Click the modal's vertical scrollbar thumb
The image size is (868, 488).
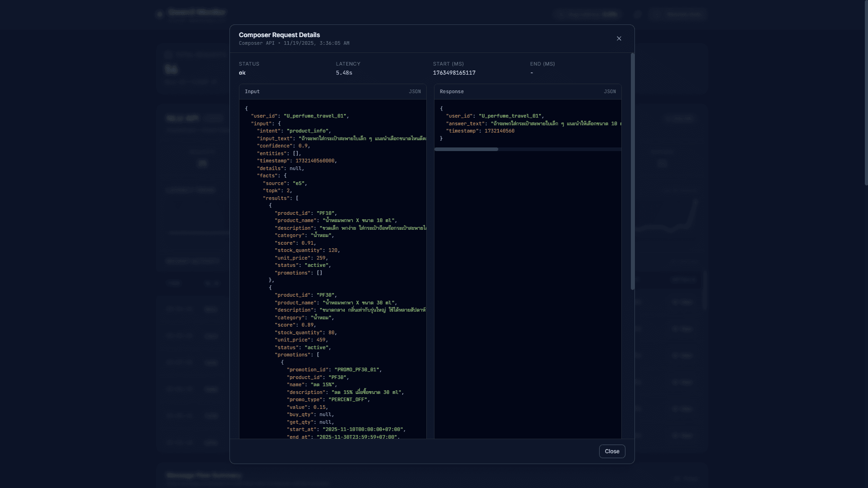click(632, 172)
